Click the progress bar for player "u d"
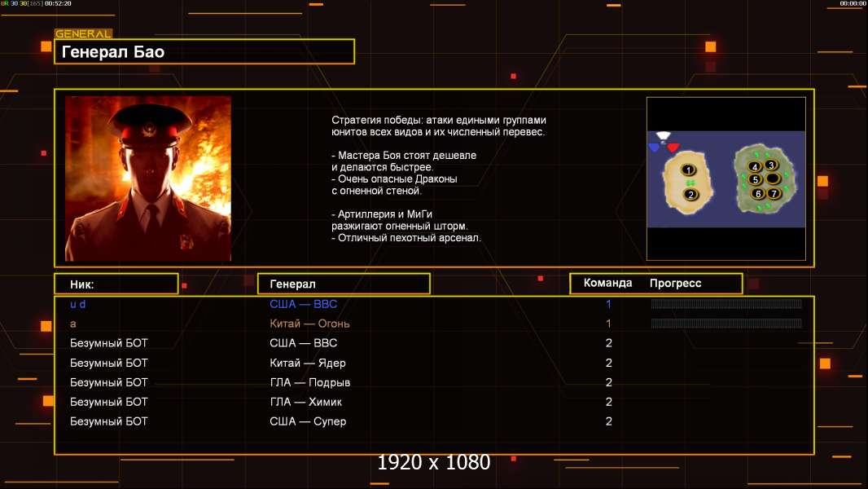 click(726, 303)
